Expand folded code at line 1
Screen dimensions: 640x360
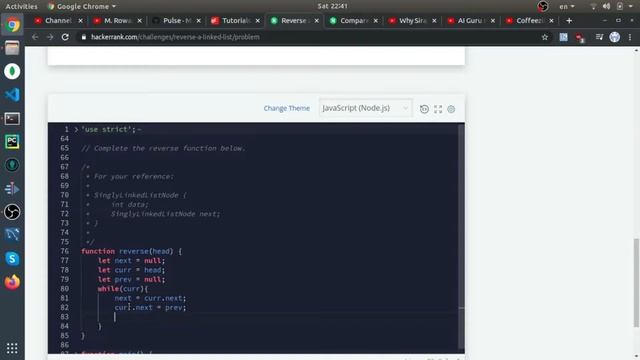coord(76,129)
